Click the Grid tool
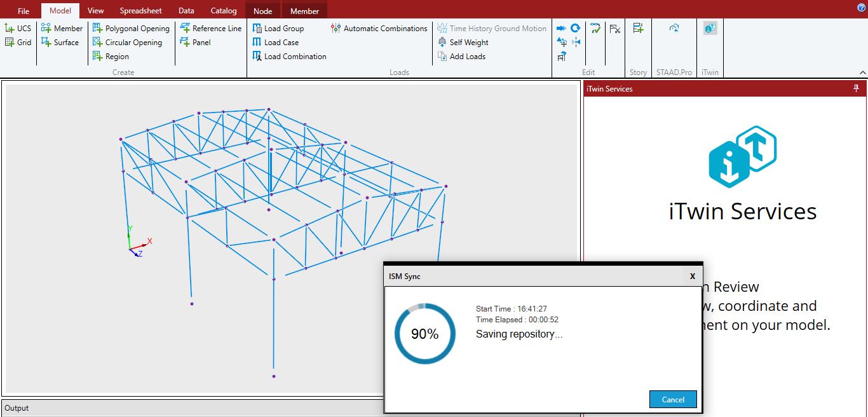The image size is (868, 417). (x=17, y=43)
